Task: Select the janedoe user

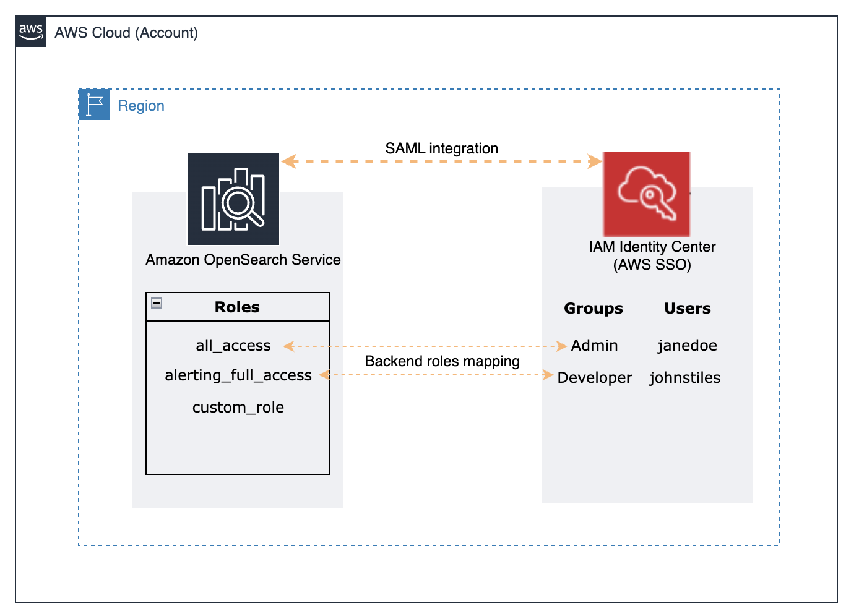Action: [687, 346]
